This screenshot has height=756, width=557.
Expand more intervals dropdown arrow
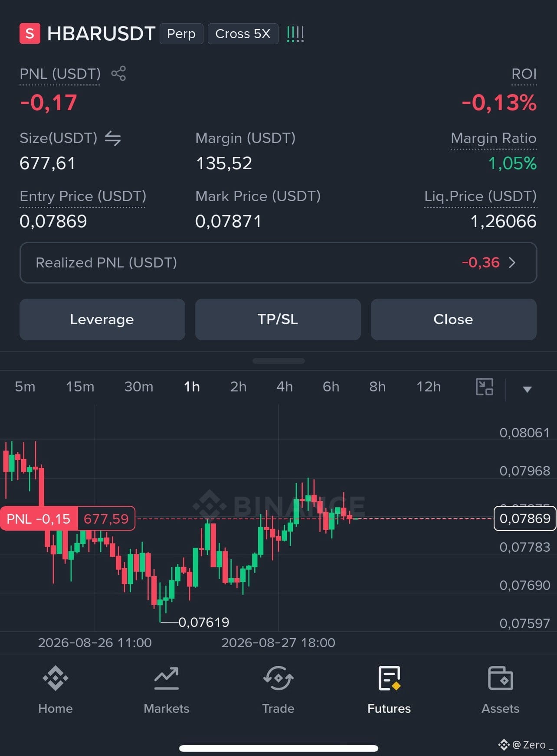(x=527, y=389)
